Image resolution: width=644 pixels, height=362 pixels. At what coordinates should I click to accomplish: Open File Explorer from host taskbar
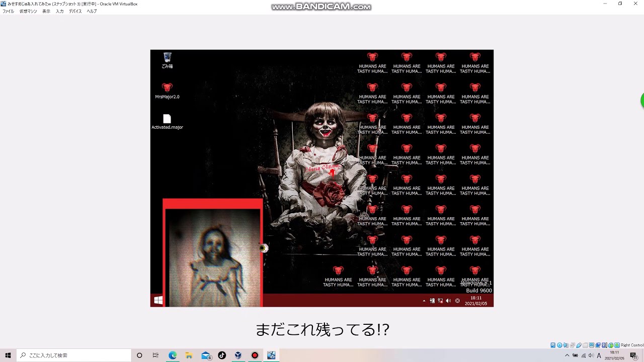pos(189,355)
